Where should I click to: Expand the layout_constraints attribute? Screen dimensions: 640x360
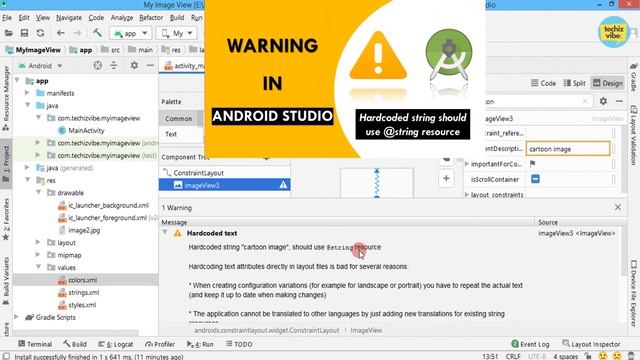[x=467, y=195]
